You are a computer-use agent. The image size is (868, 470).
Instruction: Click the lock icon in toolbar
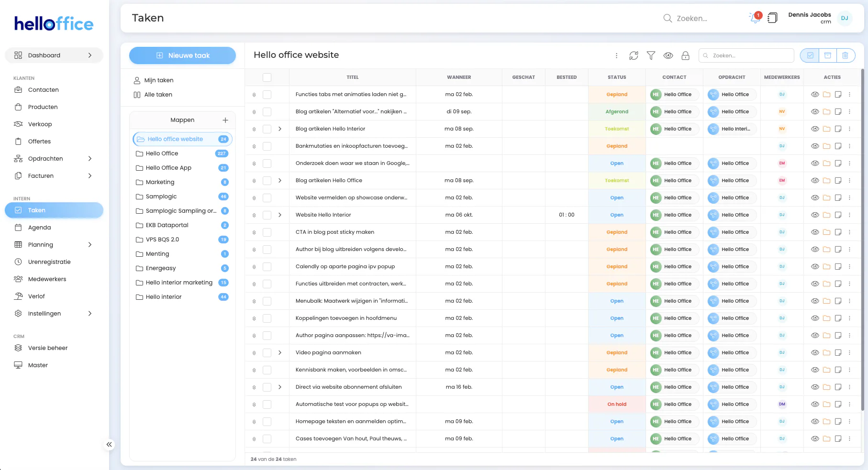[x=685, y=55]
